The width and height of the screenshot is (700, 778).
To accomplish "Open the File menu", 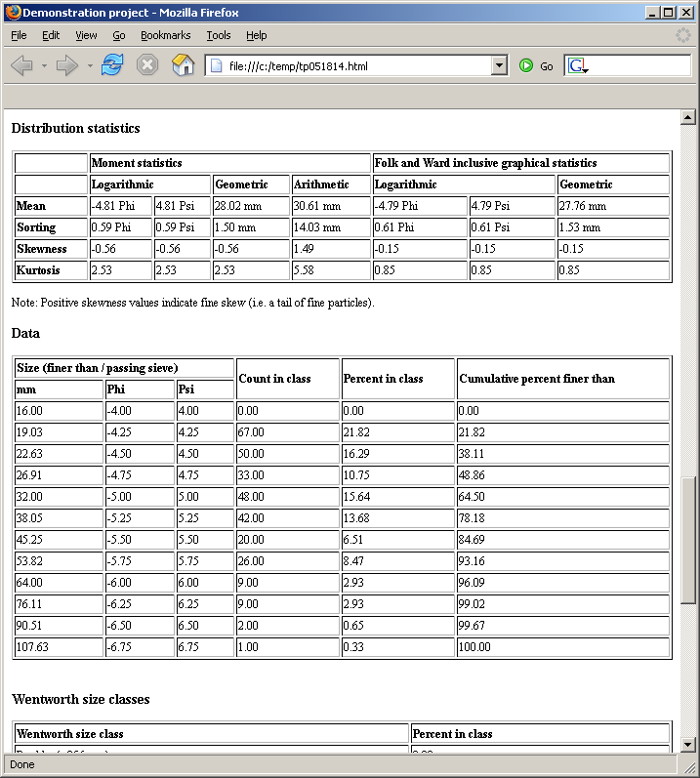I will [19, 35].
